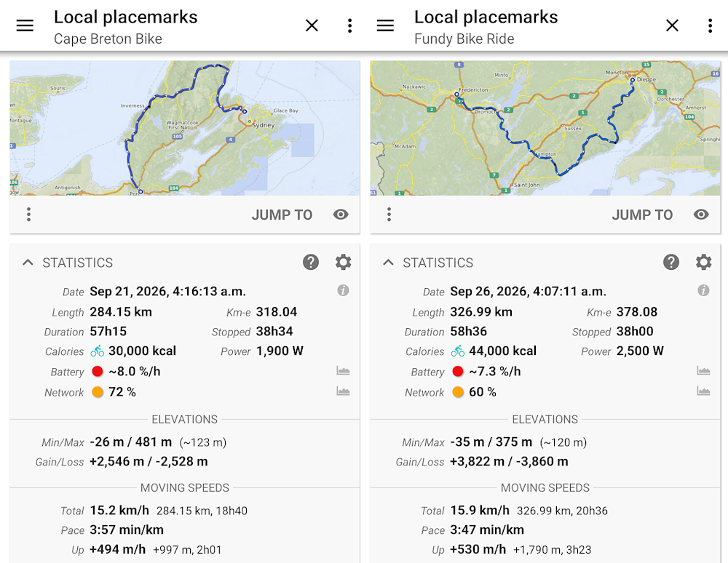The image size is (728, 563).
Task: Open hamburger menu in Cape Breton Bike panel
Action: click(25, 25)
